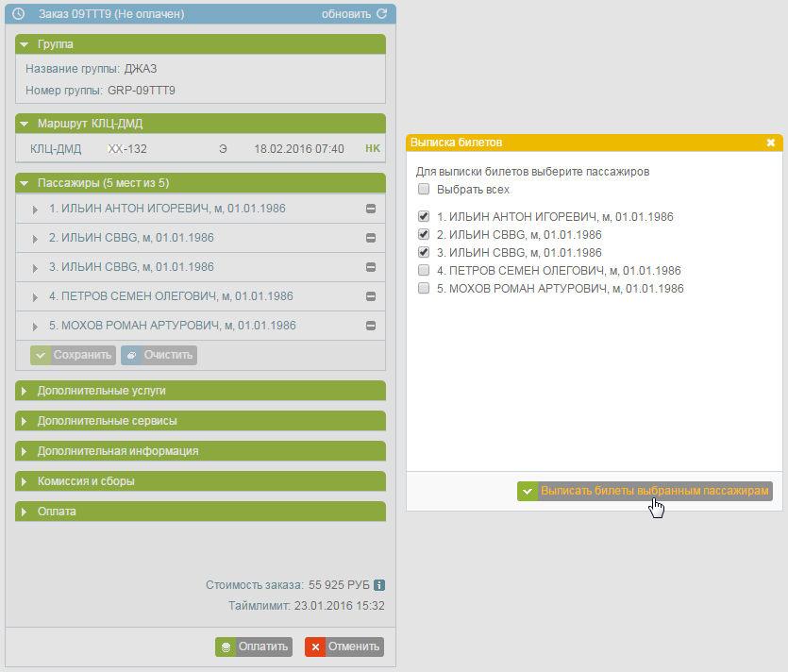Click the red Отменить button
The width and height of the screenshot is (788, 672).
(344, 647)
